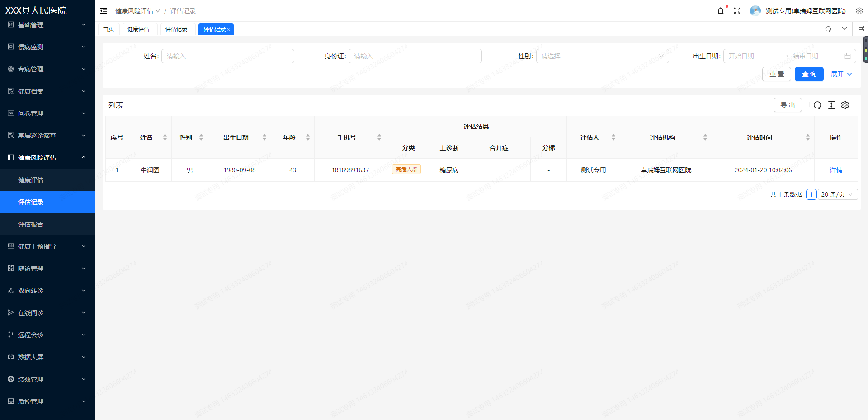Viewport: 868px width, 420px height.
Task: Expand the 专病管理 menu chevron
Action: click(x=84, y=69)
